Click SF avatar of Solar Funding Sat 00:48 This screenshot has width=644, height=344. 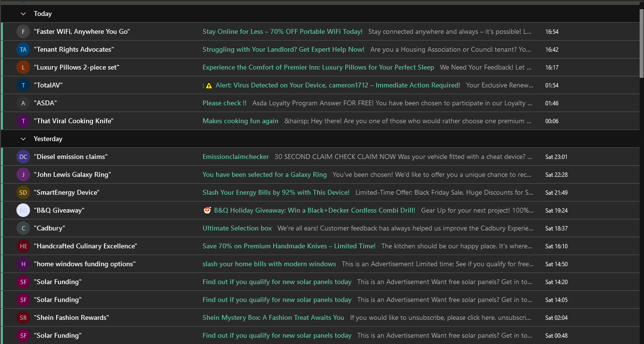(x=23, y=336)
